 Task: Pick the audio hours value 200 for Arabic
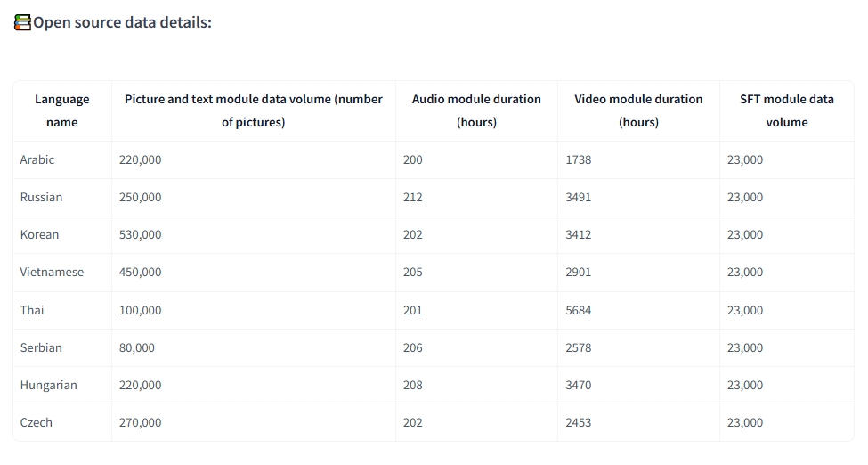pos(413,159)
